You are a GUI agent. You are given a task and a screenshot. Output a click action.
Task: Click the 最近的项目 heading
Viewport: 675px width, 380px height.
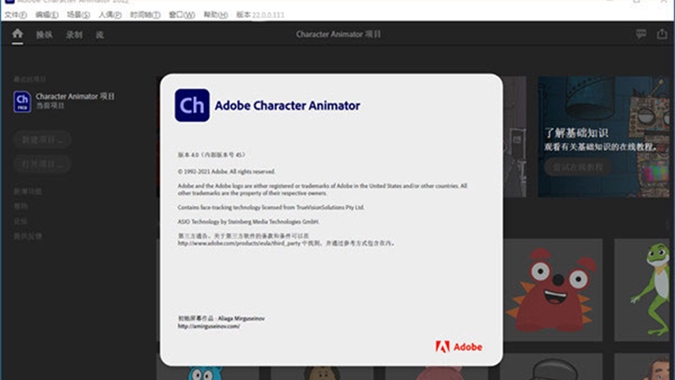coord(29,79)
